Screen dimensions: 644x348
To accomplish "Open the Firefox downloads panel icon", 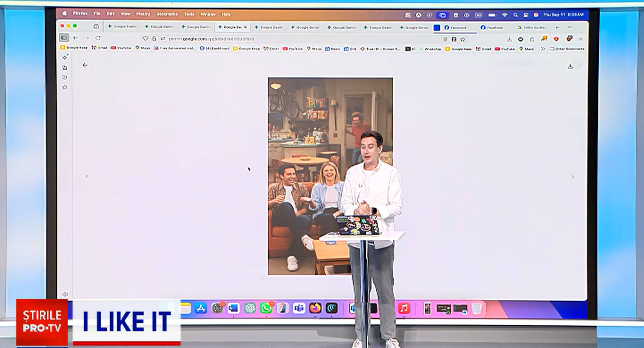I will pyautogui.click(x=509, y=39).
